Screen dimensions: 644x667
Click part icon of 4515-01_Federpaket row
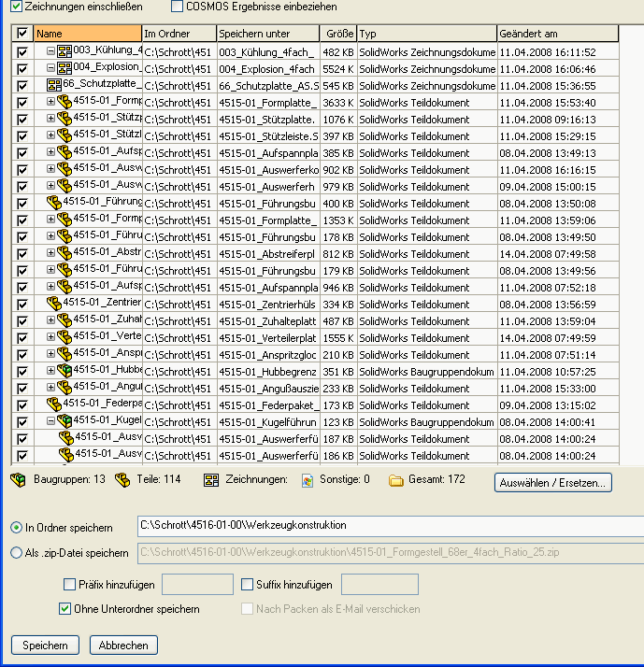[x=54, y=404]
